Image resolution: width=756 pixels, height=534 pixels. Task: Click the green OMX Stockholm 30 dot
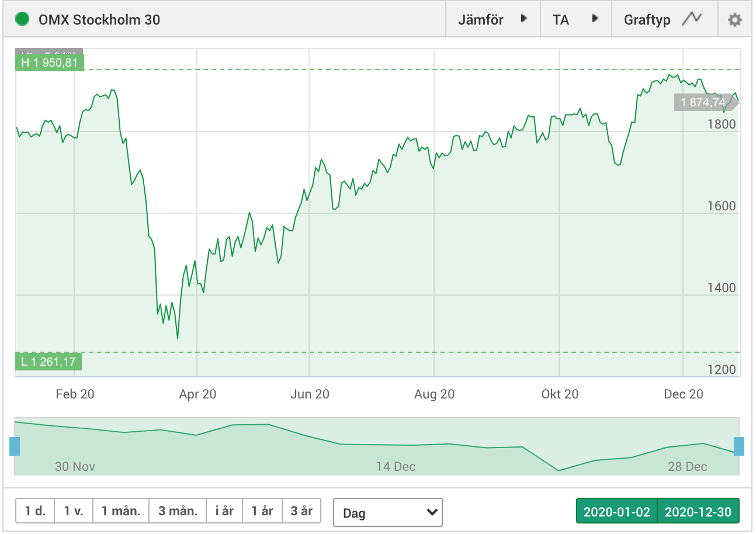tap(22, 19)
